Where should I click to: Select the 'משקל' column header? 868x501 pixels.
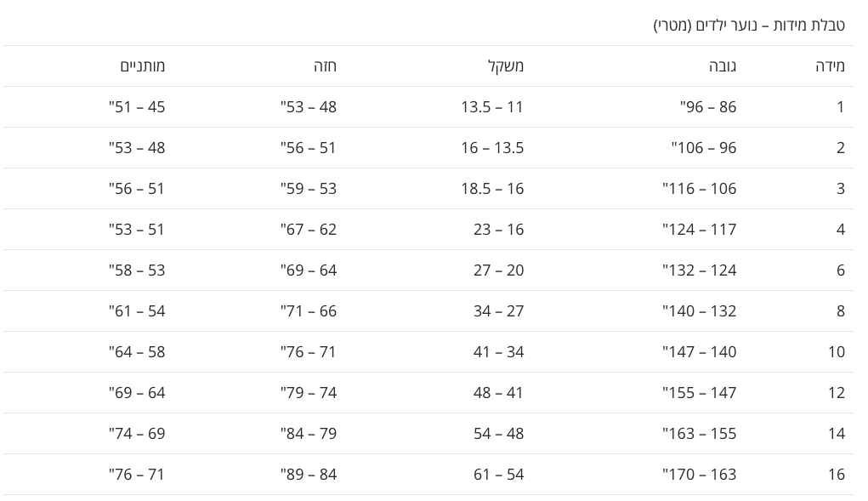506,65
